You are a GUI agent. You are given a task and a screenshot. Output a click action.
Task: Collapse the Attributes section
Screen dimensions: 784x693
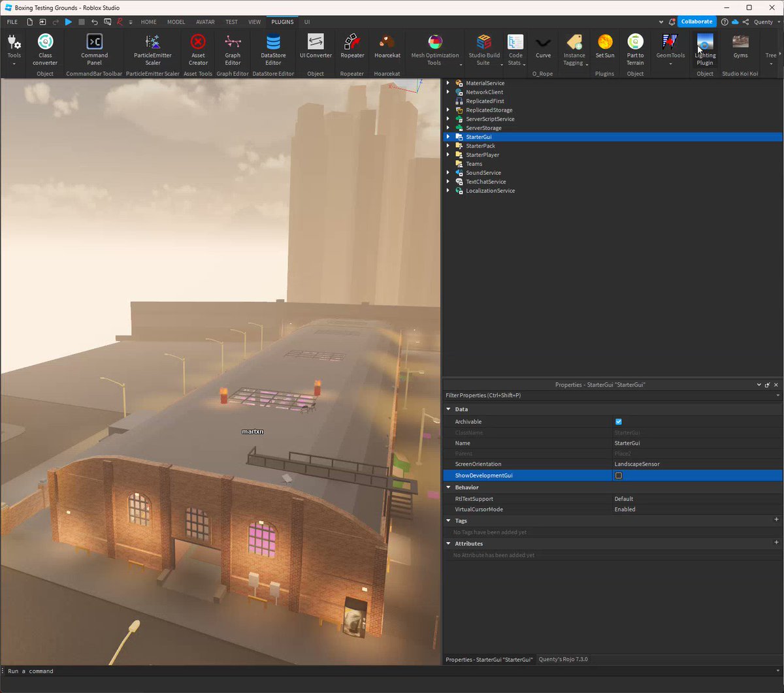click(448, 543)
